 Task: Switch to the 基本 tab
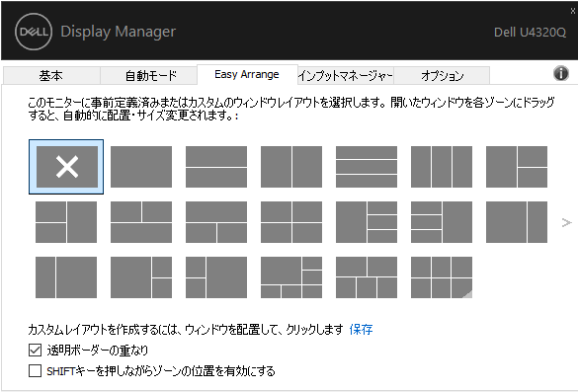[51, 75]
